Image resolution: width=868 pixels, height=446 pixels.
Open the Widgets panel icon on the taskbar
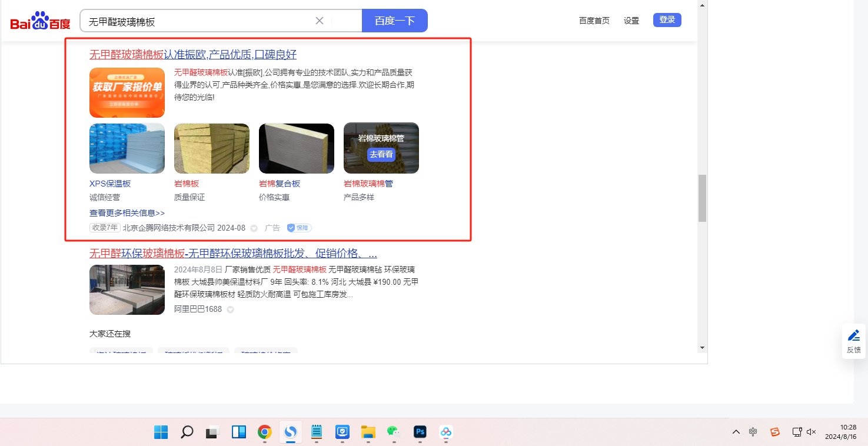point(239,432)
